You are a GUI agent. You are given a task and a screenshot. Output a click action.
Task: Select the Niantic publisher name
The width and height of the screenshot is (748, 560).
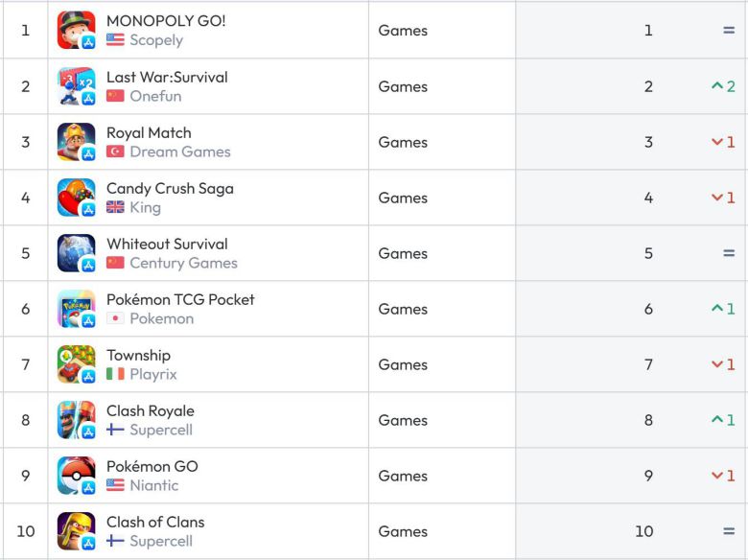coord(154,485)
